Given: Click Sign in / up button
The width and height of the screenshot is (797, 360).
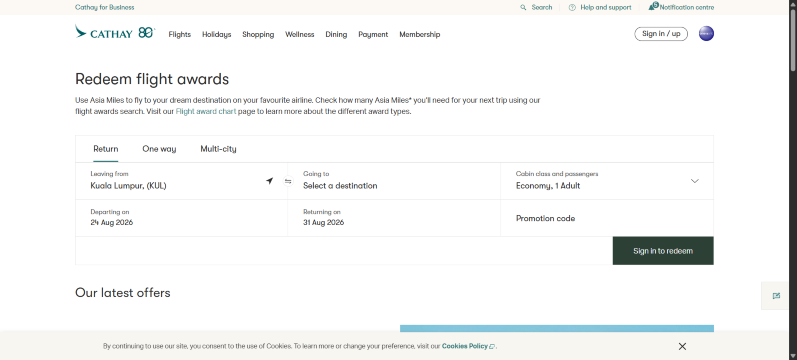Looking at the screenshot, I should (661, 34).
